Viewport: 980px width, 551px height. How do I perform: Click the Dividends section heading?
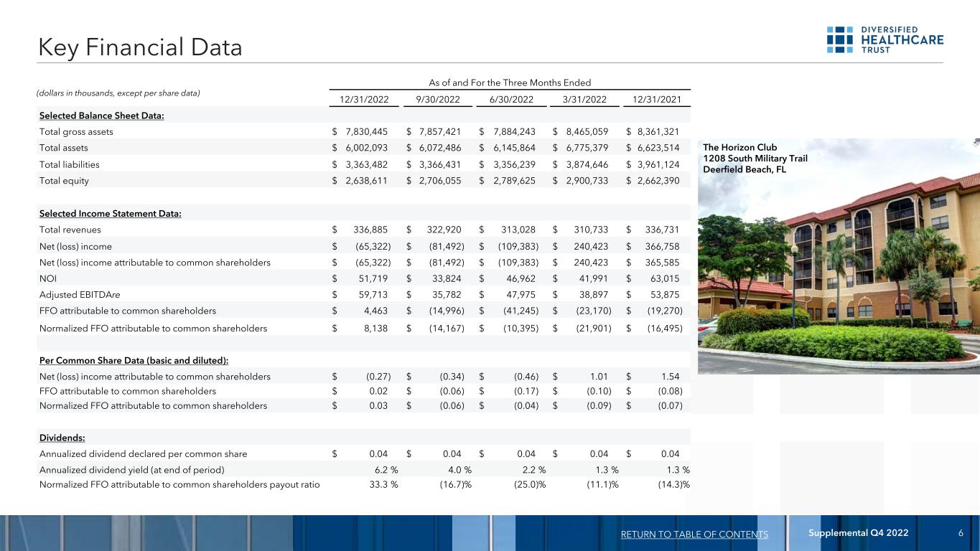(64, 437)
